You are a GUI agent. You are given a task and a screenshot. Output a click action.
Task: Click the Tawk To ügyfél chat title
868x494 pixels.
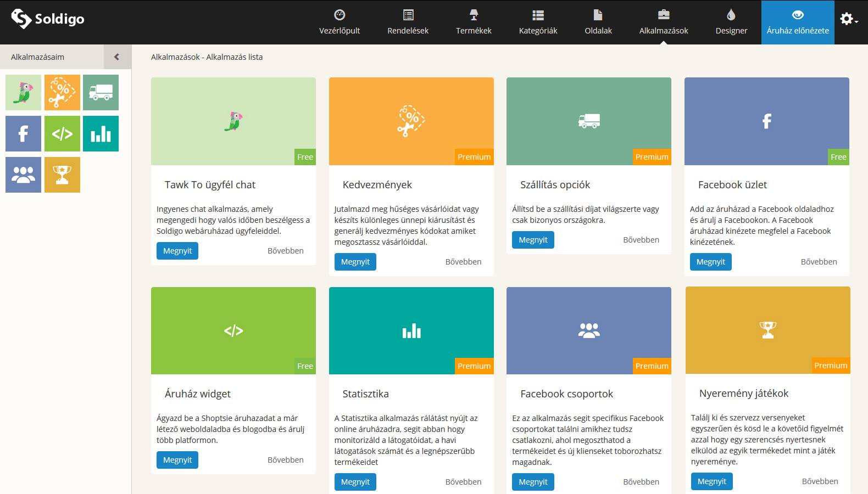(x=210, y=185)
